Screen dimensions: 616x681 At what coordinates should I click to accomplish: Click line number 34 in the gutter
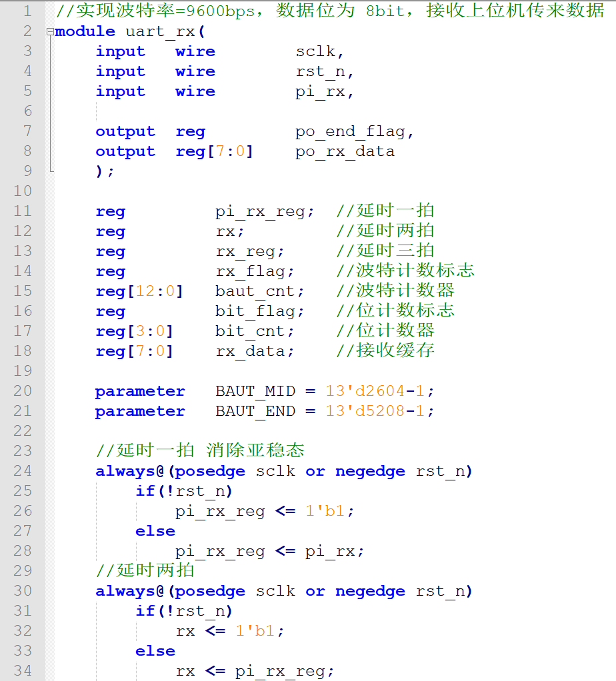pyautogui.click(x=23, y=671)
